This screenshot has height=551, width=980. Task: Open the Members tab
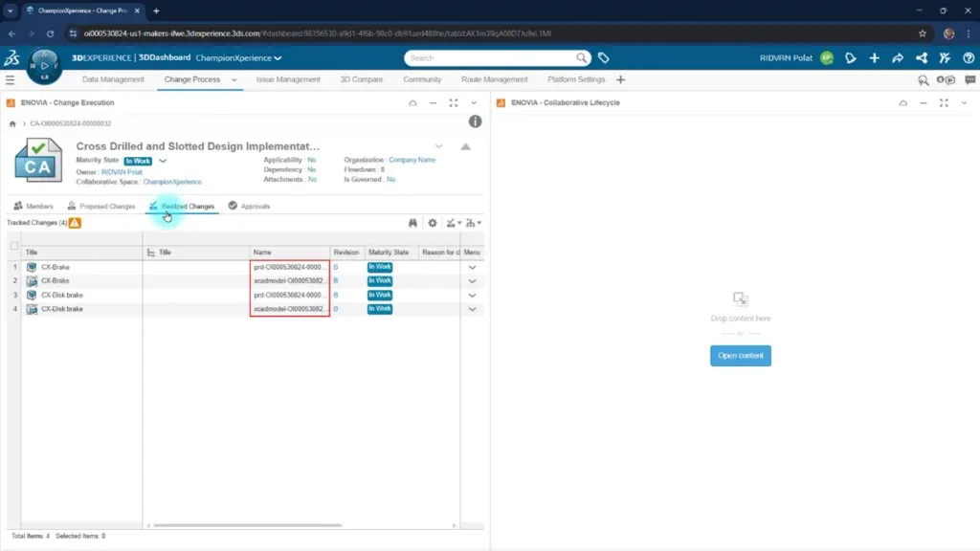[33, 207]
